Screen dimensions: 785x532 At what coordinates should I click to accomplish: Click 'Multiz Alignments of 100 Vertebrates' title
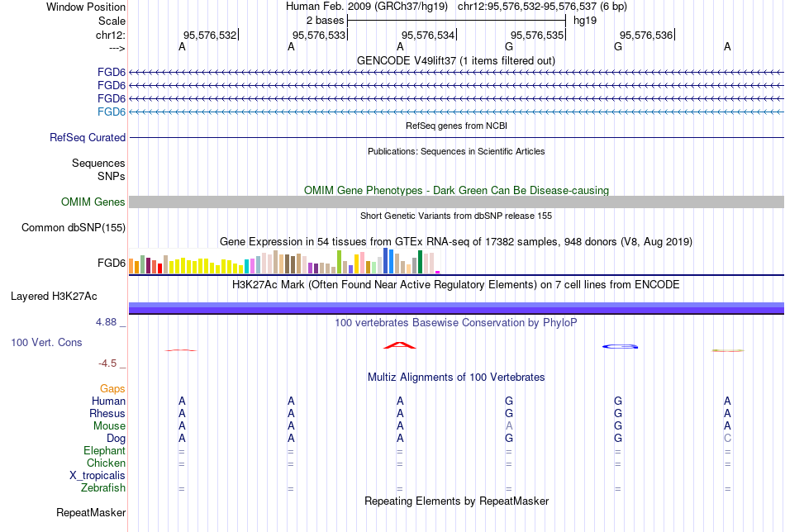pyautogui.click(x=456, y=378)
